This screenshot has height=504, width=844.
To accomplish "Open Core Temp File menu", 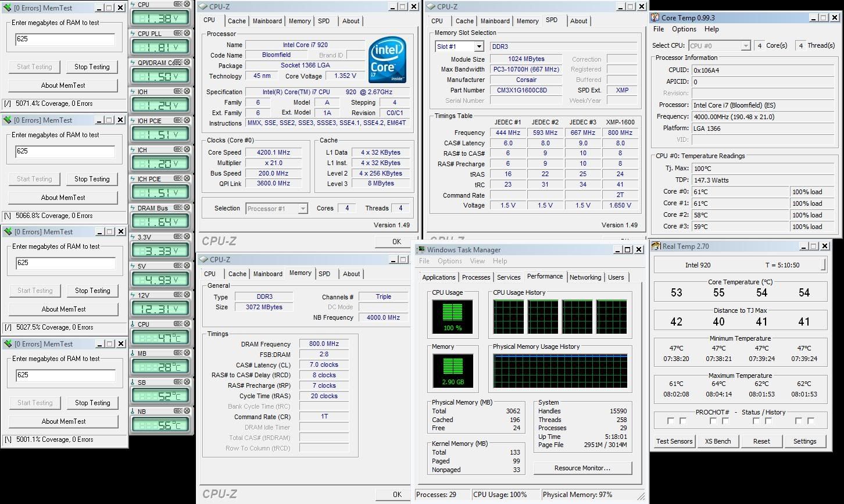I will pos(659,29).
